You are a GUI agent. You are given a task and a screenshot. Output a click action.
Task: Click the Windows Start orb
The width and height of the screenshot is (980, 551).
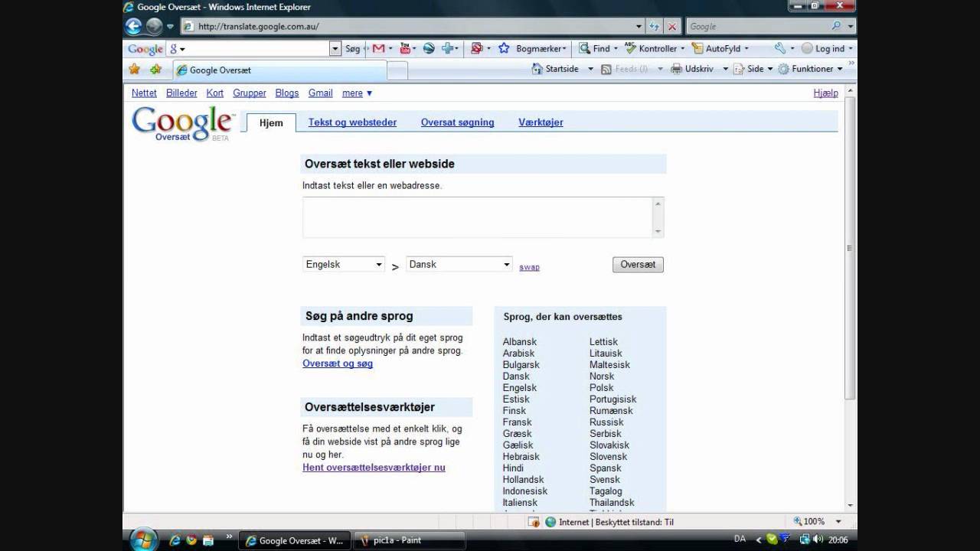click(x=144, y=540)
